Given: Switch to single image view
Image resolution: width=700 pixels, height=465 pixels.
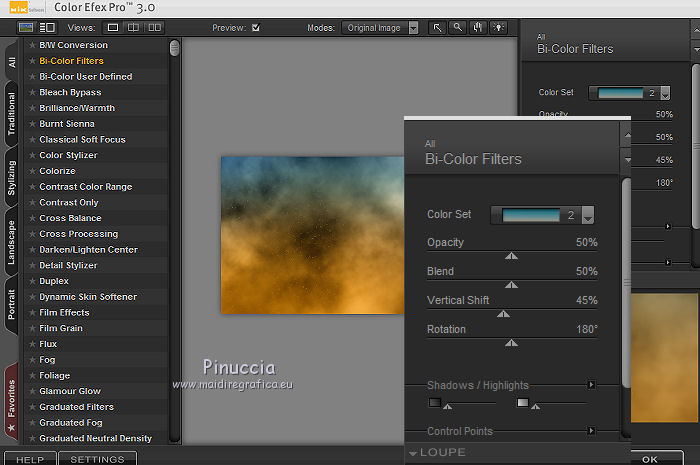Looking at the screenshot, I should pos(113,28).
